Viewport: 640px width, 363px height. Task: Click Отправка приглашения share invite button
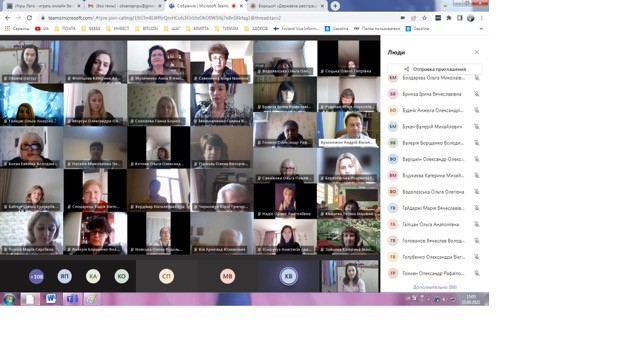point(435,69)
